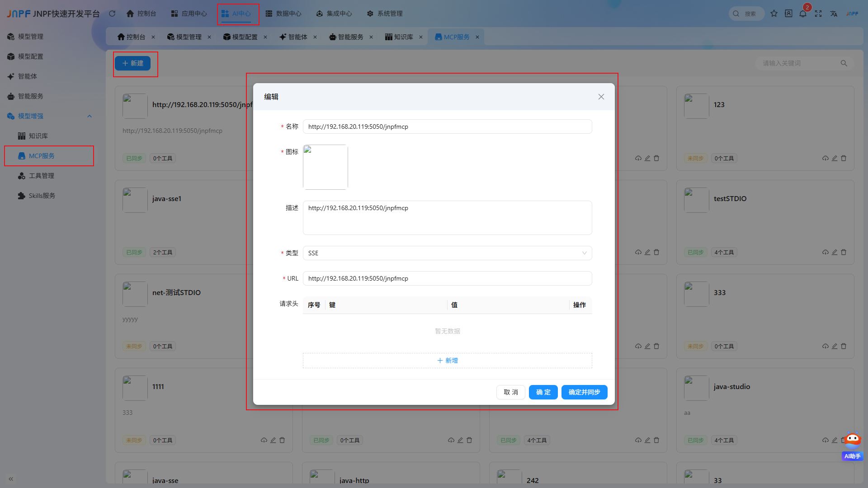Focus the URL input field
The image size is (868, 488).
pyautogui.click(x=447, y=278)
